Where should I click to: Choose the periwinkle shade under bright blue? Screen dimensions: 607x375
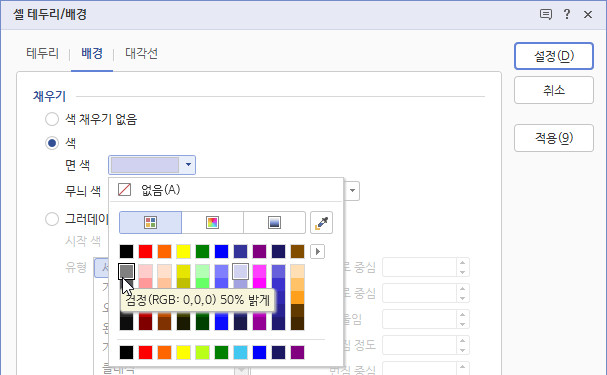[221, 272]
